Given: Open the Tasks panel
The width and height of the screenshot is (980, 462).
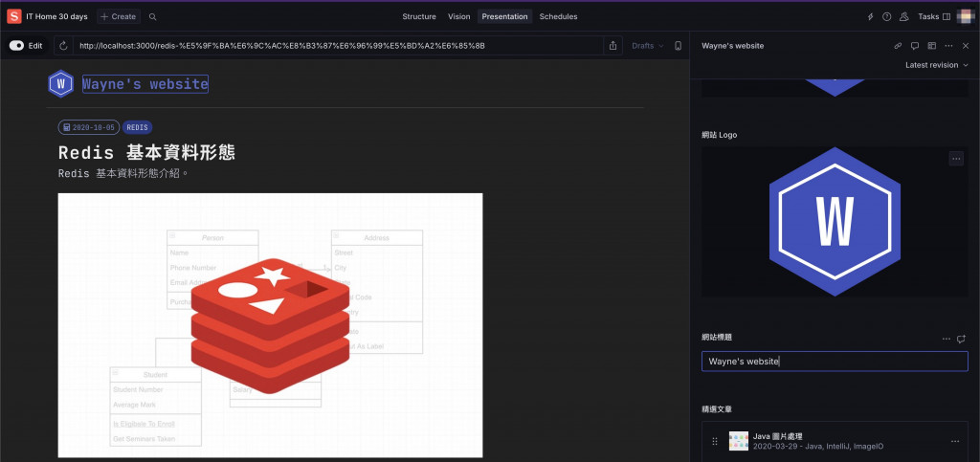Looking at the screenshot, I should [x=934, y=17].
